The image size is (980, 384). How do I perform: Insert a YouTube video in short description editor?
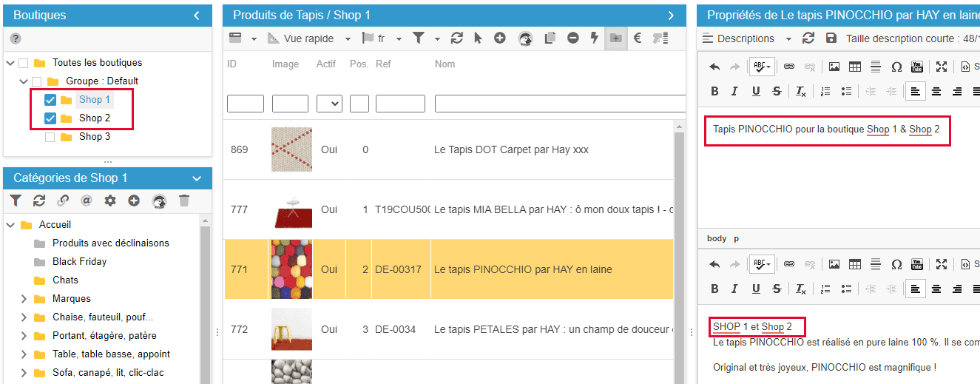tap(917, 67)
